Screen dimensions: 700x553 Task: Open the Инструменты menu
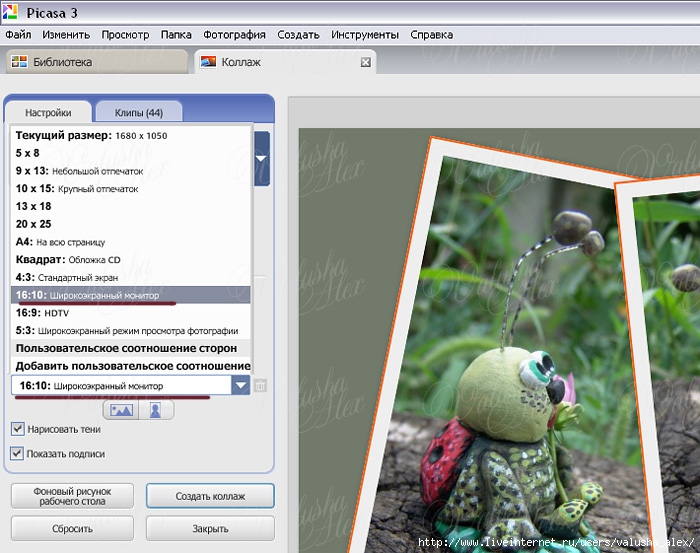pyautogui.click(x=365, y=35)
